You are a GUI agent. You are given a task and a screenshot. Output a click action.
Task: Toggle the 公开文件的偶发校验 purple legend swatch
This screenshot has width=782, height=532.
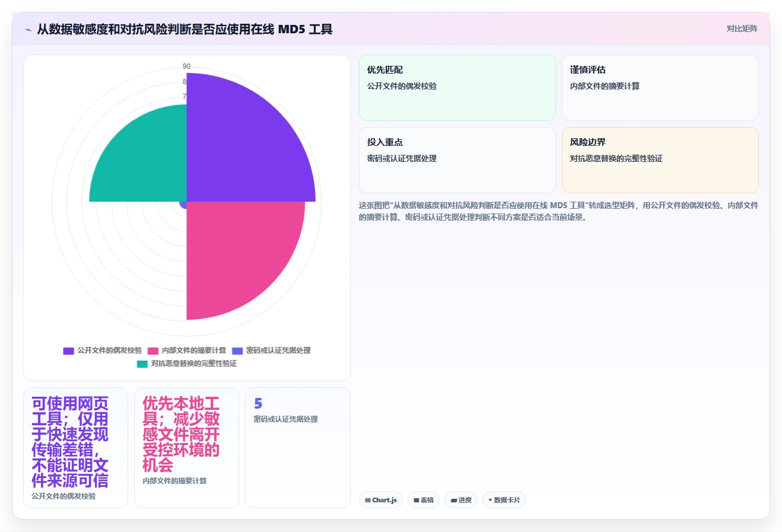tap(69, 351)
